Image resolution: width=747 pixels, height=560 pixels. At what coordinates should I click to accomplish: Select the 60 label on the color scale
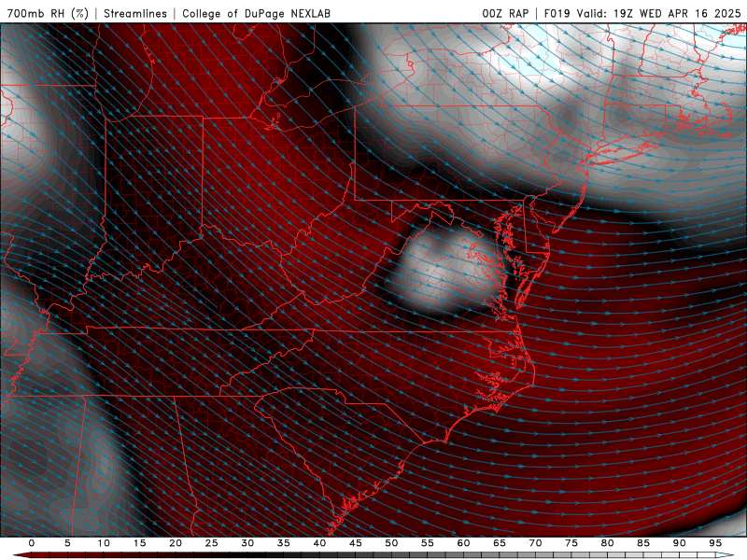463,543
